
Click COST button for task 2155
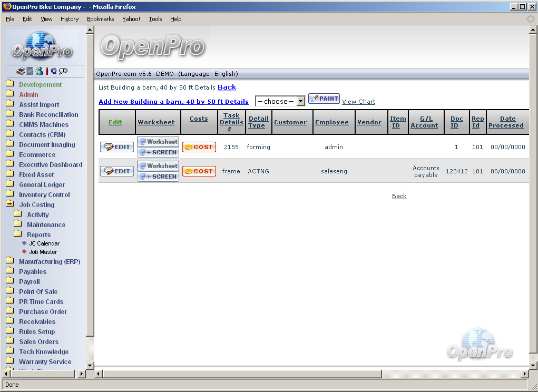(199, 147)
